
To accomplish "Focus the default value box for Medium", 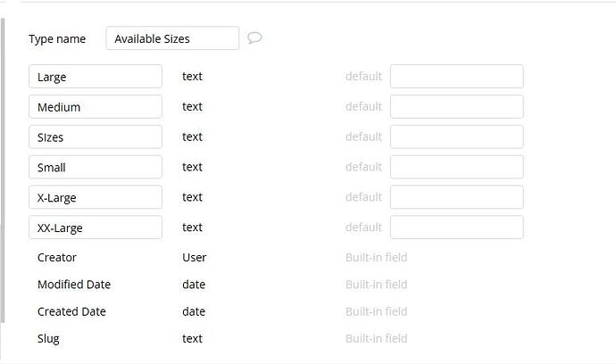I will 456,107.
